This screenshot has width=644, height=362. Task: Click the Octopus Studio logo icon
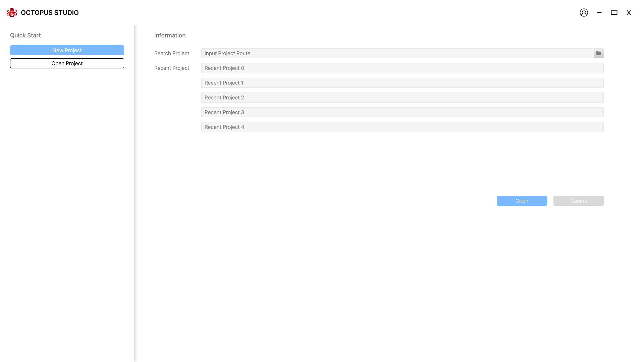click(12, 12)
